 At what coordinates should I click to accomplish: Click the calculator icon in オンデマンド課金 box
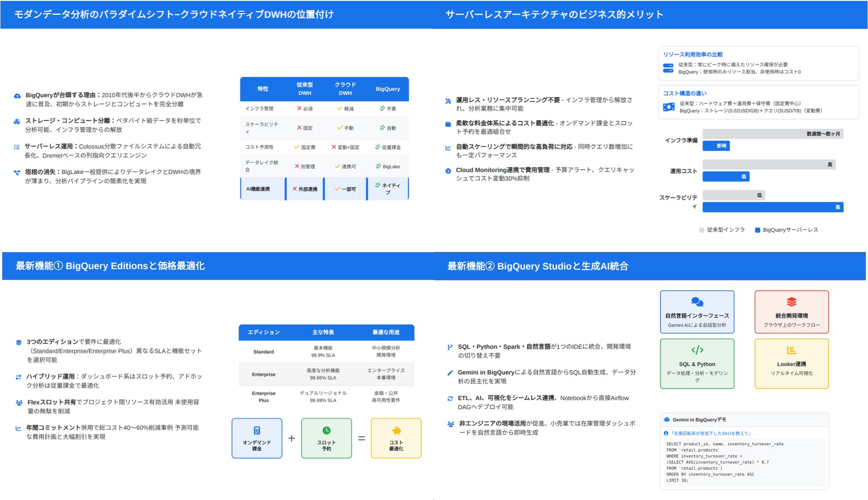pyautogui.click(x=257, y=431)
